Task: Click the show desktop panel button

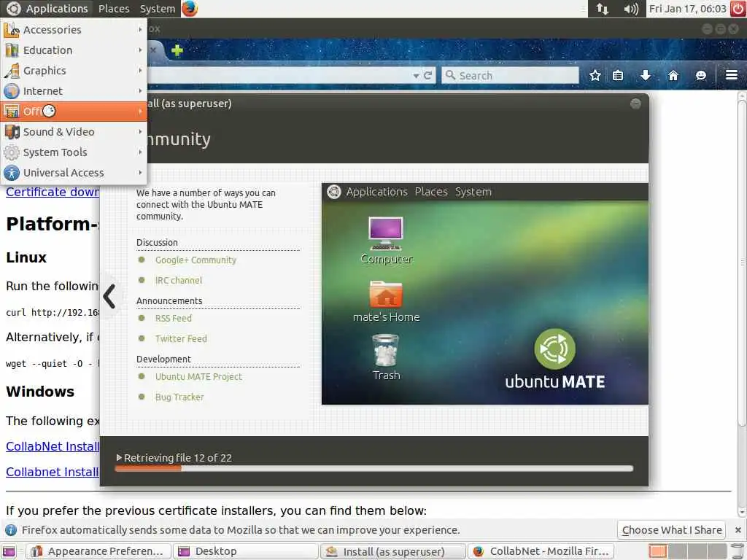Action: point(9,551)
